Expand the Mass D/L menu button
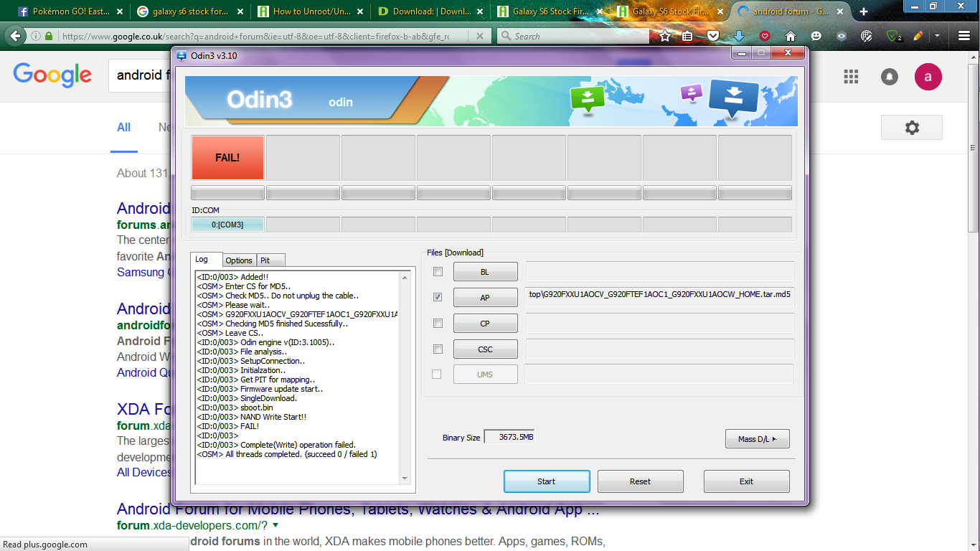 [757, 439]
